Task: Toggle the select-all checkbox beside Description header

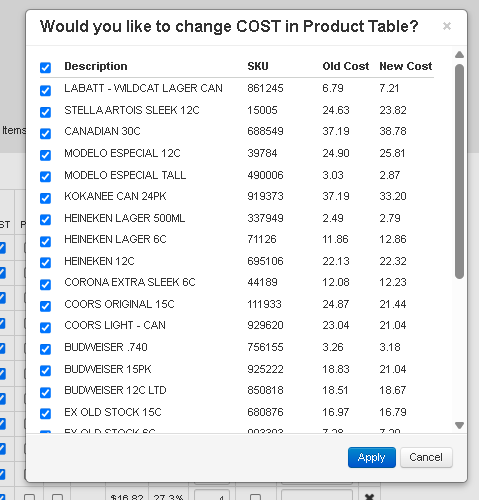Action: pyautogui.click(x=45, y=68)
